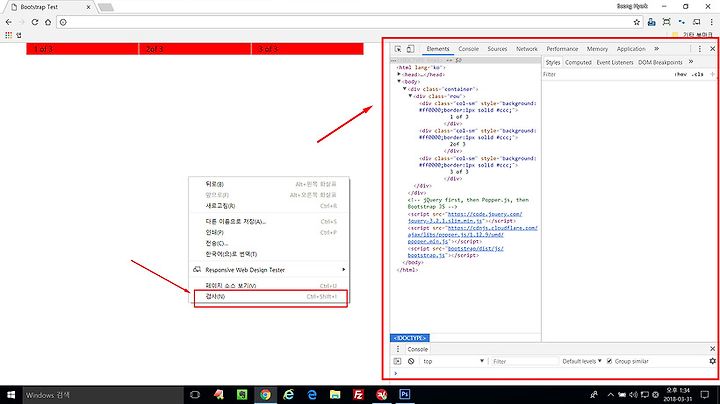
Task: Open the Network tab
Action: pos(527,49)
